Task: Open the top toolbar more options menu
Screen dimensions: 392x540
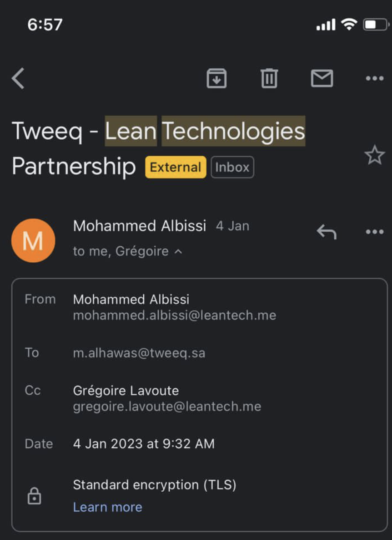Action: pos(374,78)
